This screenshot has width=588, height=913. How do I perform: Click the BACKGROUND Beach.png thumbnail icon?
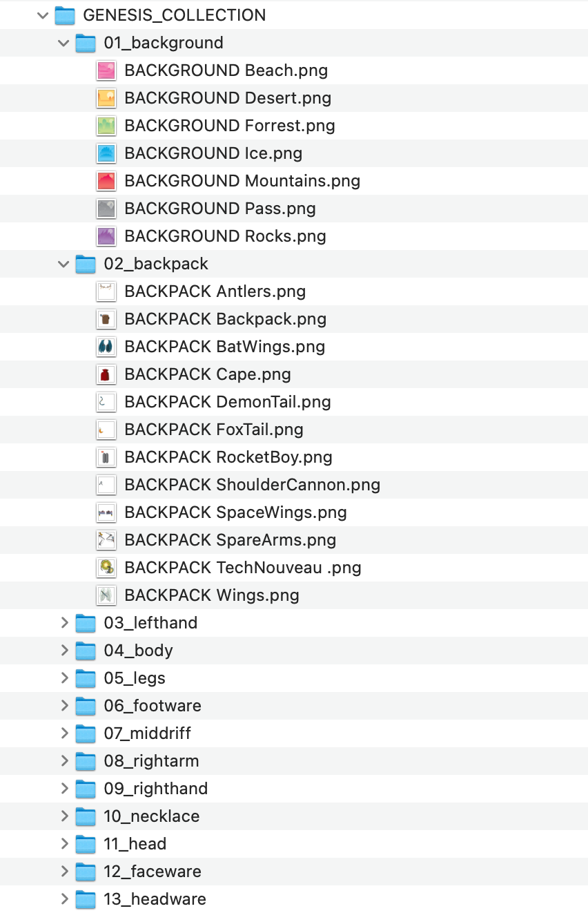[106, 70]
